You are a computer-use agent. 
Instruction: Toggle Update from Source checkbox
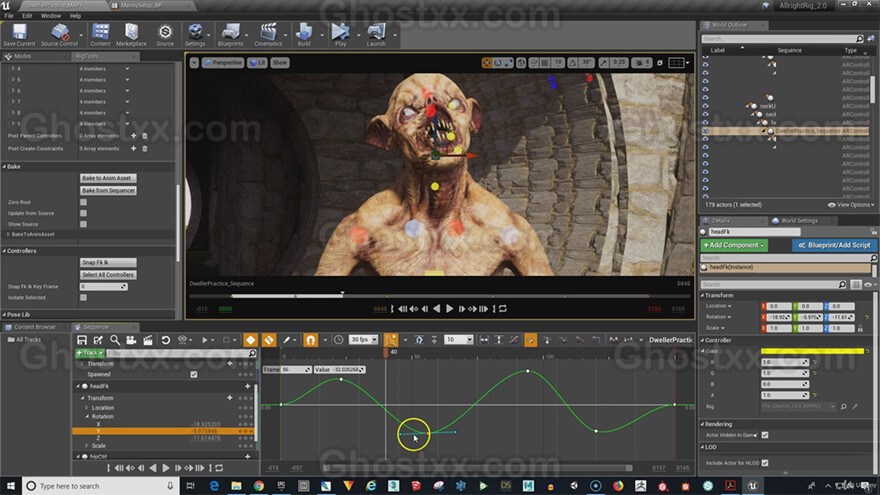pyautogui.click(x=83, y=213)
